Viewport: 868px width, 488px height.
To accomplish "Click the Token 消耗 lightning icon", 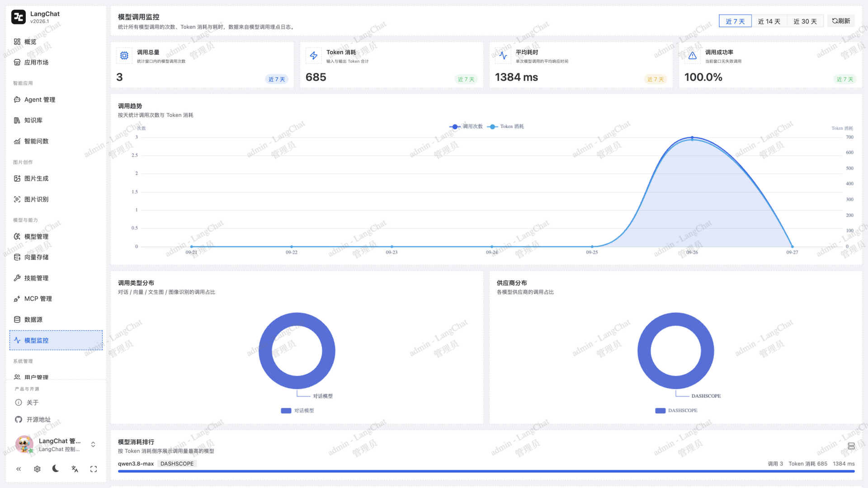I will click(x=314, y=56).
